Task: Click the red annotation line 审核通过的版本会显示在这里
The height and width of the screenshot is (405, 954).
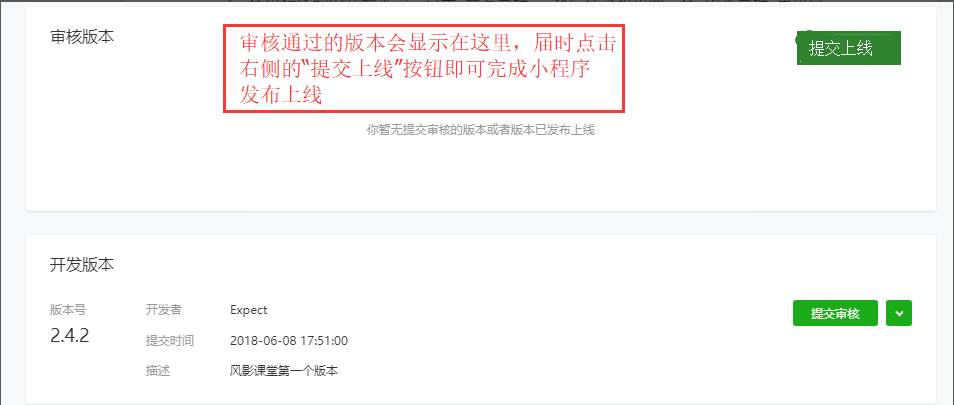Action: [x=377, y=43]
